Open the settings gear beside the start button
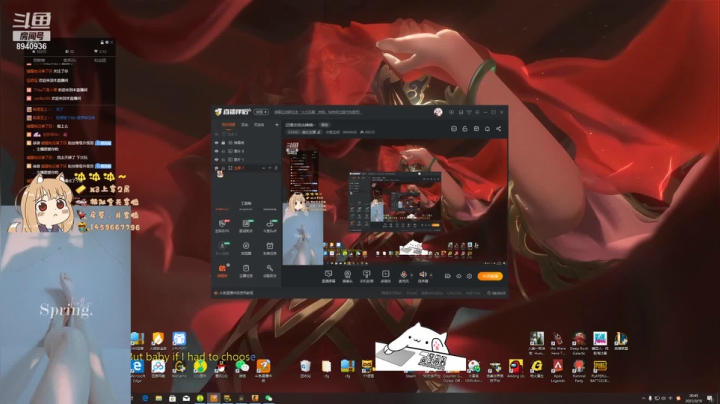 click(469, 276)
